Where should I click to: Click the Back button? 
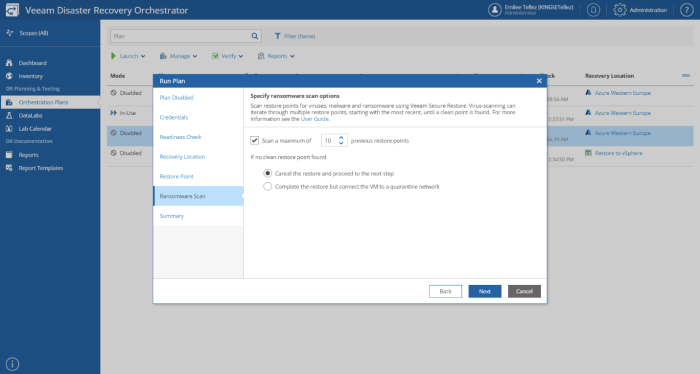(445, 291)
